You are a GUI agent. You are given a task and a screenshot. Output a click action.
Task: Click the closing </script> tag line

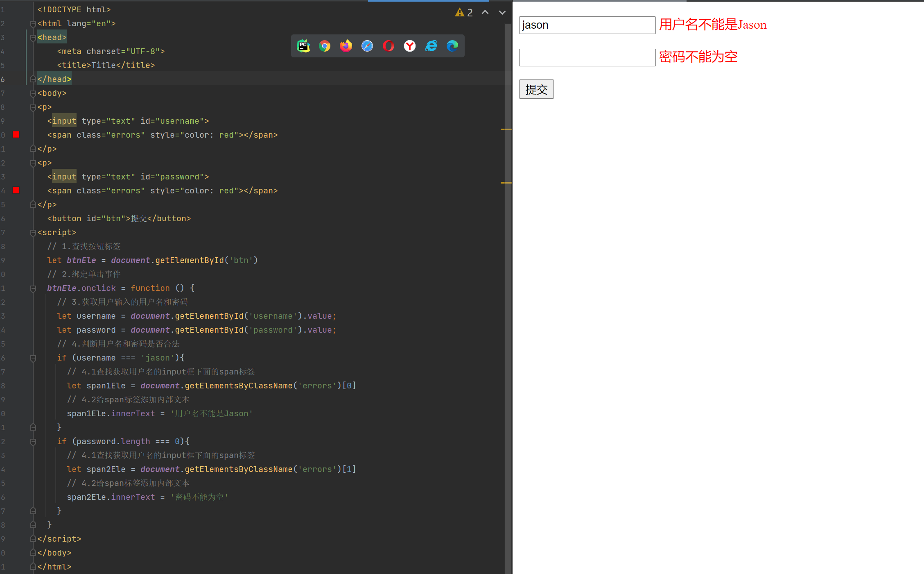coord(59,539)
